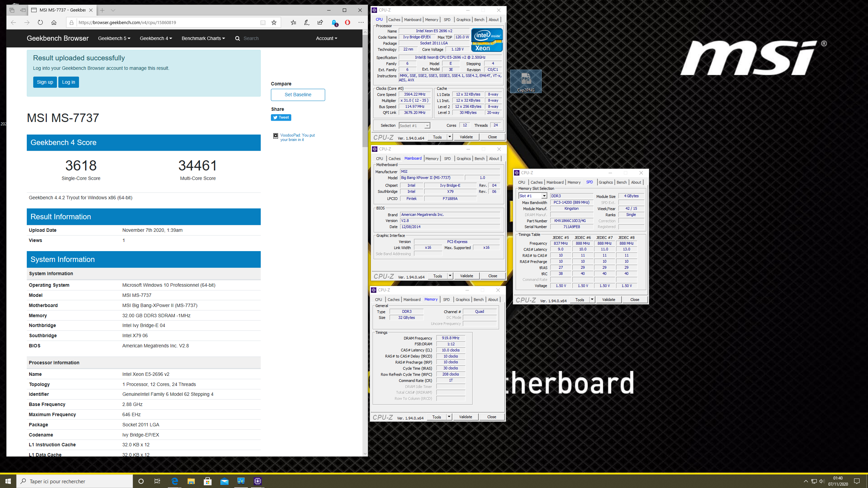Open File Explorer from taskbar

pyautogui.click(x=191, y=481)
